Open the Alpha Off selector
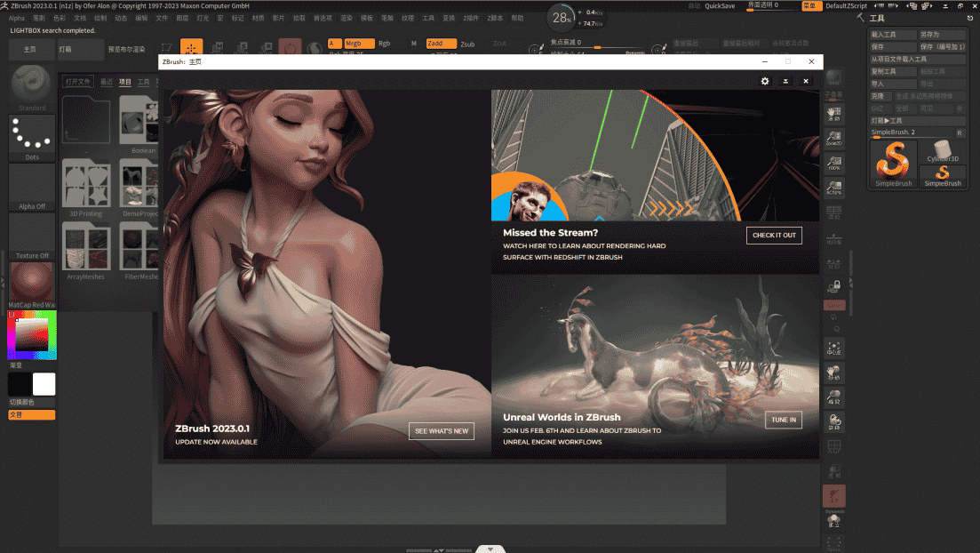Viewport: 980px width, 553px height. click(x=31, y=184)
